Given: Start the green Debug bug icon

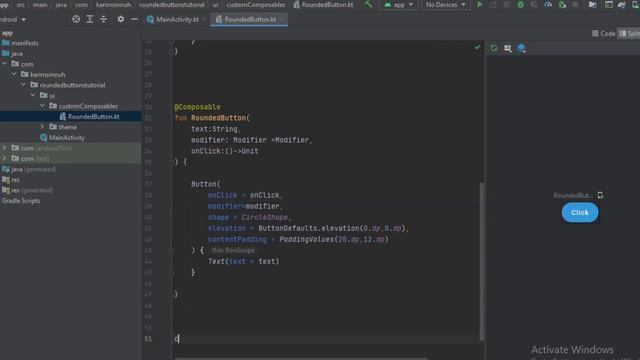Looking at the screenshot, I should pos(520,4).
